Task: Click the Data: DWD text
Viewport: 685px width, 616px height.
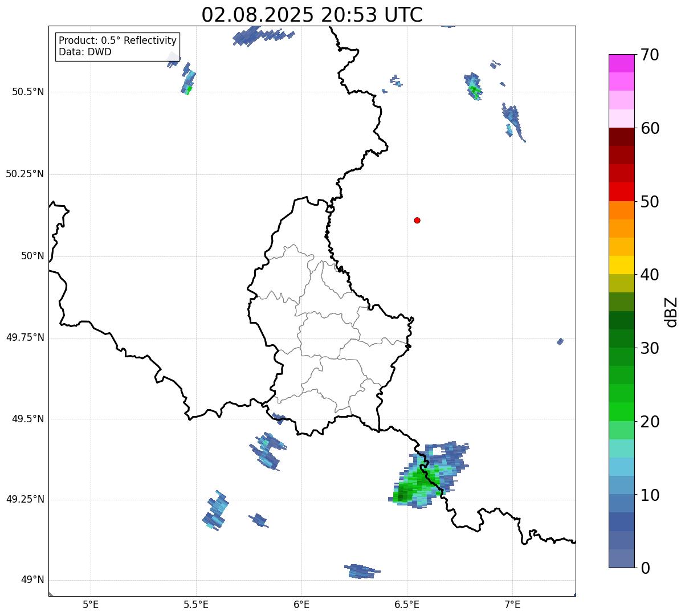Action: click(x=85, y=52)
